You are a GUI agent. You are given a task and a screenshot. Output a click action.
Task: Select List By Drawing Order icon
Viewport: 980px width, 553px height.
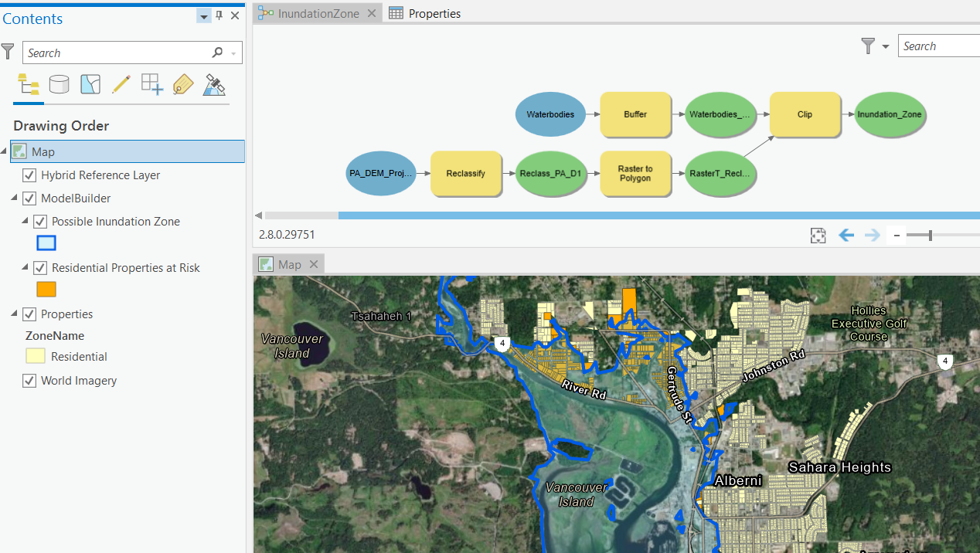tap(29, 84)
